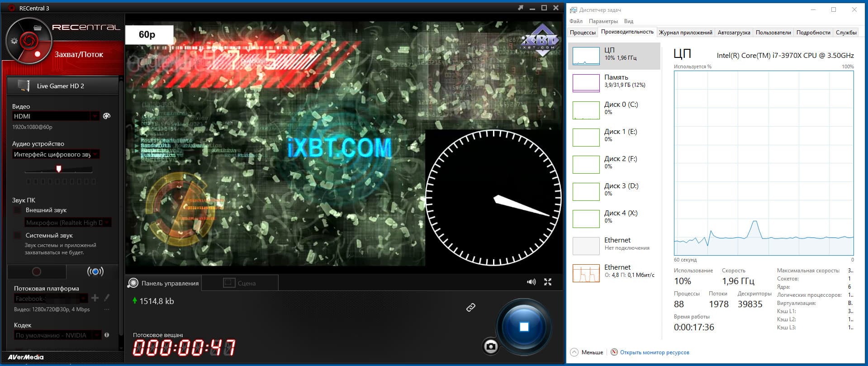This screenshot has width=868, height=366.
Task: Switch to the Производительность tab
Action: point(627,32)
